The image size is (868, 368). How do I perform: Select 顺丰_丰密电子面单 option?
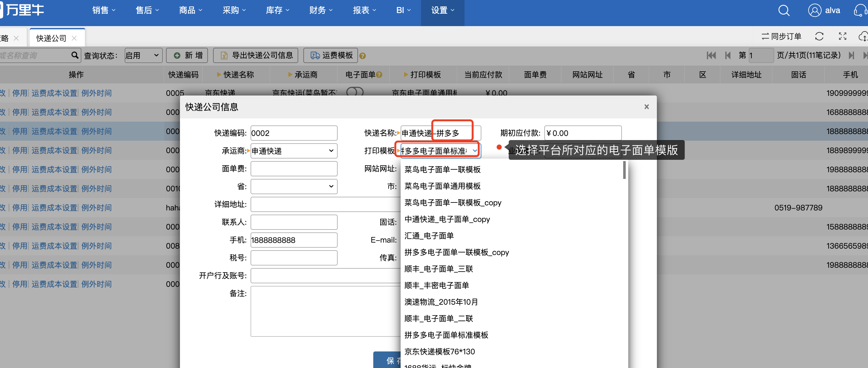[x=437, y=285]
